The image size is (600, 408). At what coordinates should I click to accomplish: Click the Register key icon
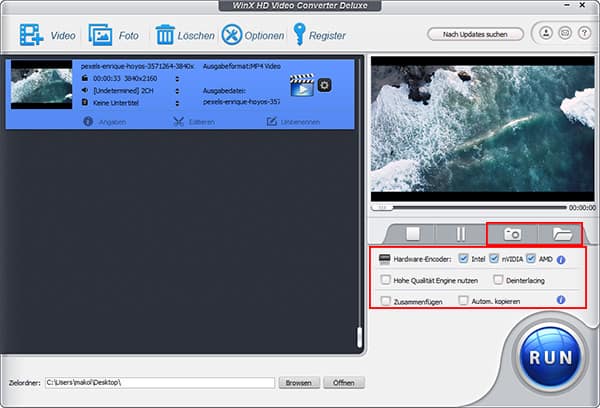(299, 34)
